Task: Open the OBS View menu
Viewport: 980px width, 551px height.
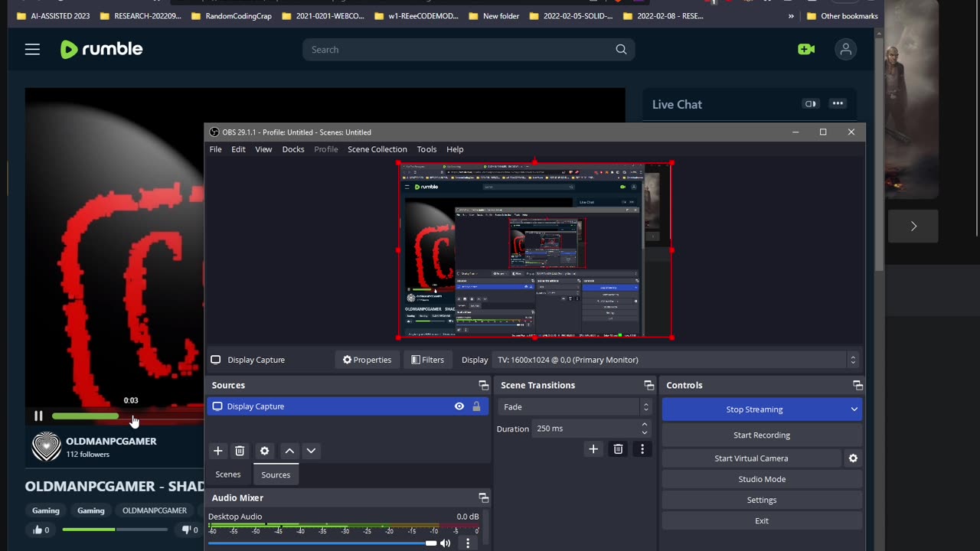Action: (263, 149)
